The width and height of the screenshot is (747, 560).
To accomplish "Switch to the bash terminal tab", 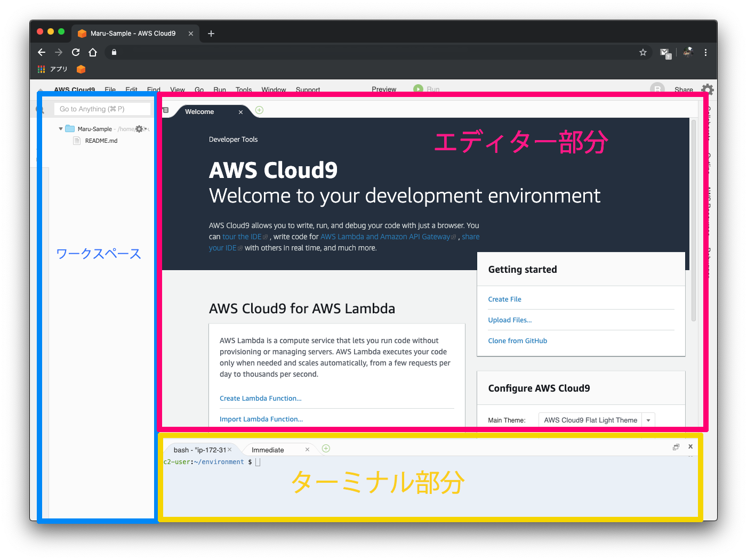I will pos(199,450).
